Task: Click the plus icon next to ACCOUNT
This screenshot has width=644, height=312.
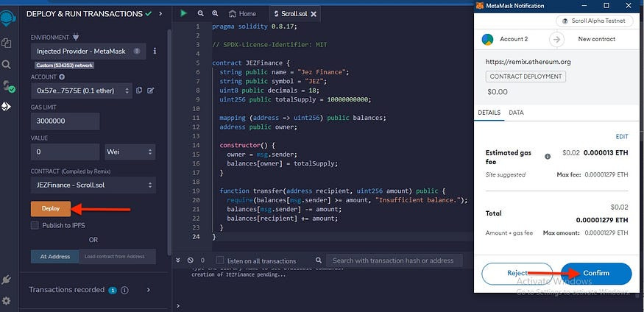Action: coord(62,77)
